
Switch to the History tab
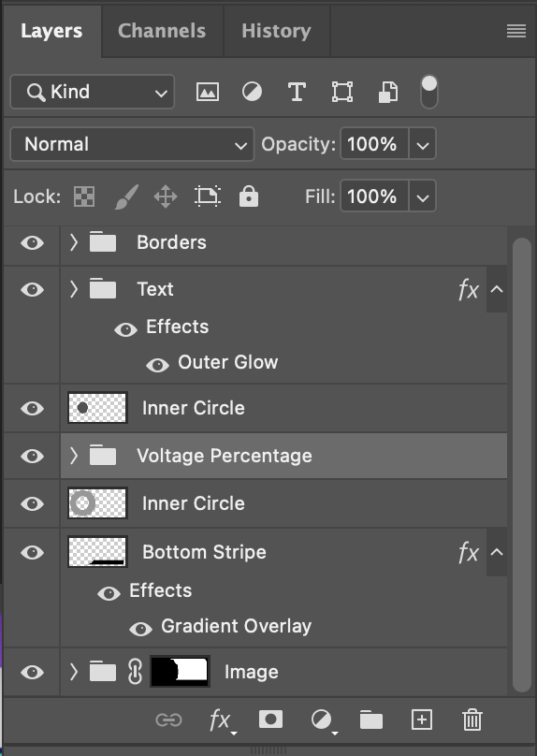(x=276, y=31)
